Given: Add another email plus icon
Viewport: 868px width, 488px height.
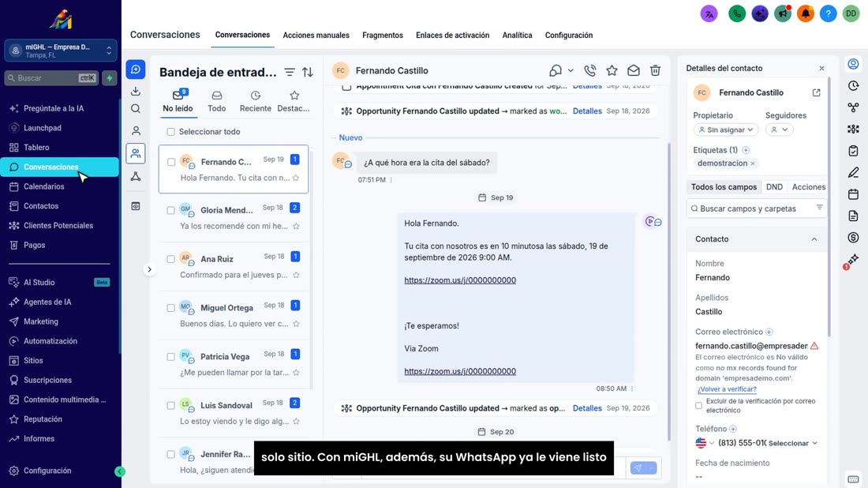Looking at the screenshot, I should pos(769,332).
